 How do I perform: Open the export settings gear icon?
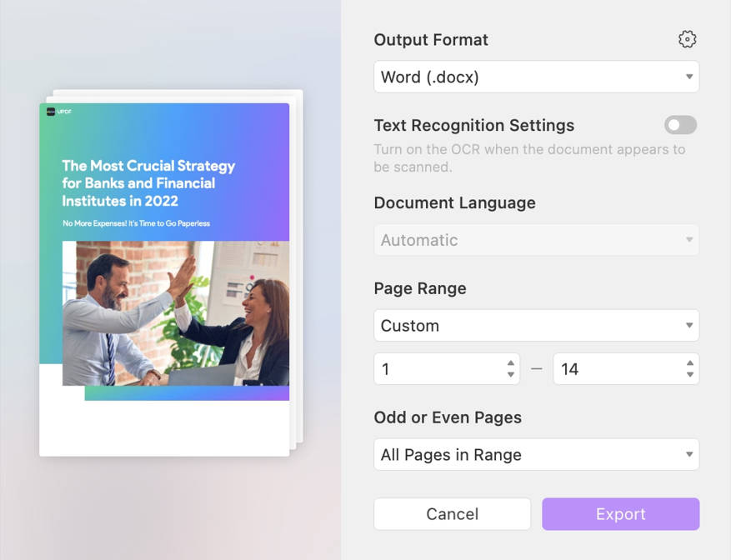(687, 38)
